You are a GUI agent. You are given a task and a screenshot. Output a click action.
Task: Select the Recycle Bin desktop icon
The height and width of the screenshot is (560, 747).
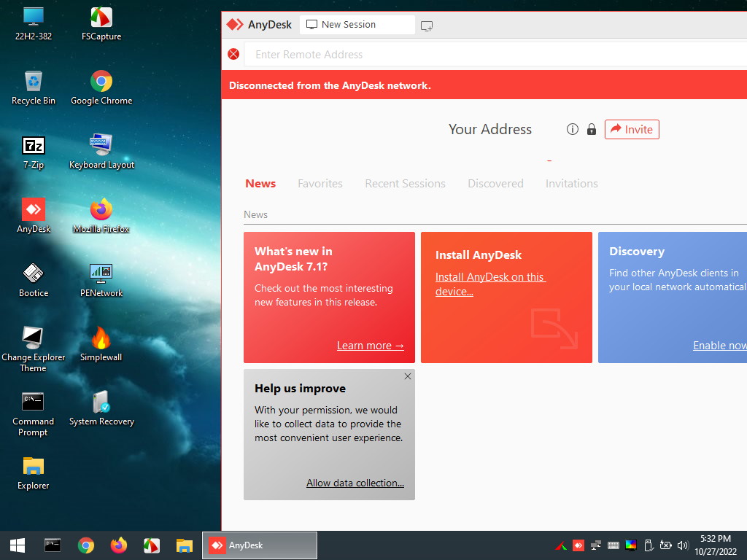coord(34,88)
